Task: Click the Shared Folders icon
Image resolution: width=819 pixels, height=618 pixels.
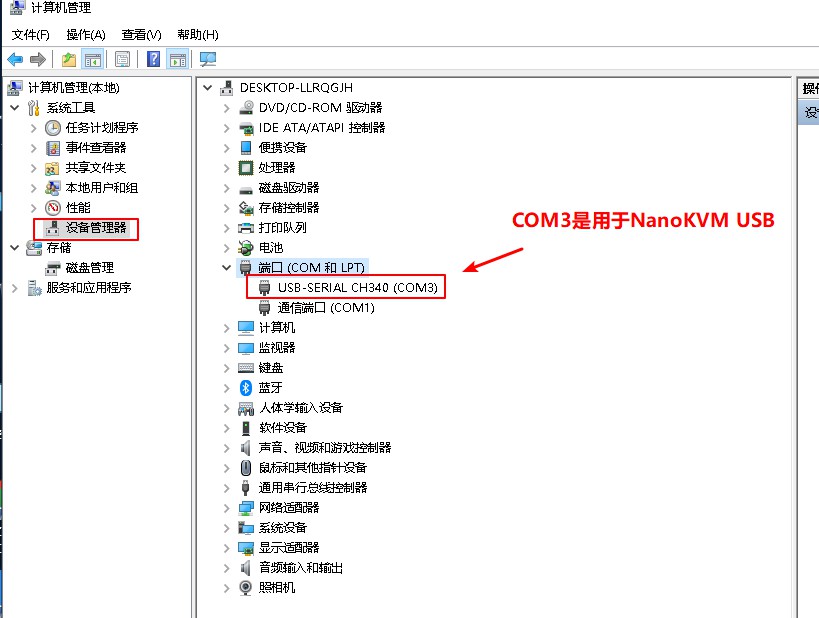Action: click(x=52, y=168)
